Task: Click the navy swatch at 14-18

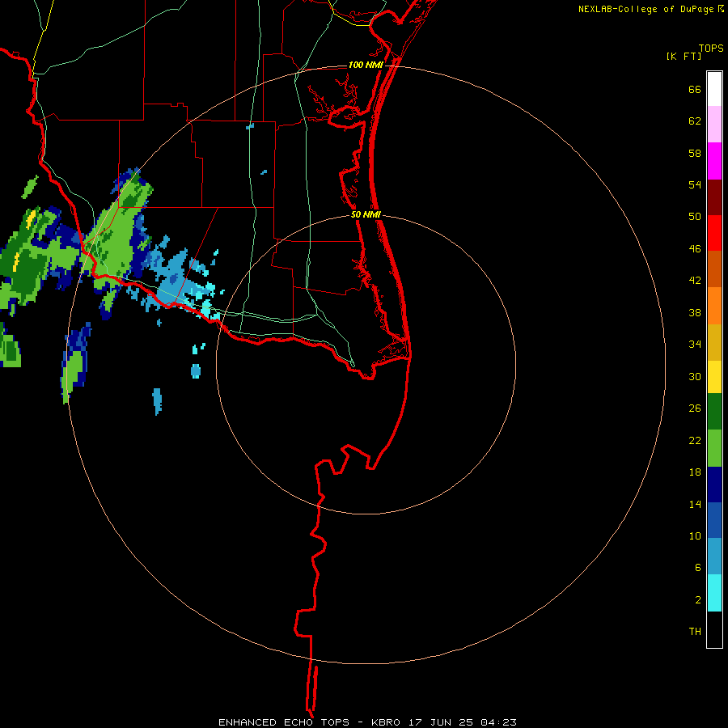Action: [x=714, y=485]
